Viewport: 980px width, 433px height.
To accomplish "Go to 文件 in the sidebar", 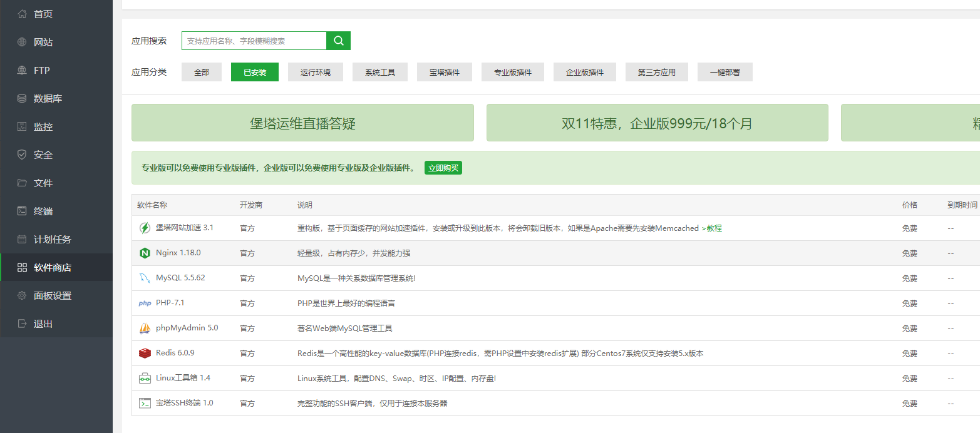I will 56,183.
